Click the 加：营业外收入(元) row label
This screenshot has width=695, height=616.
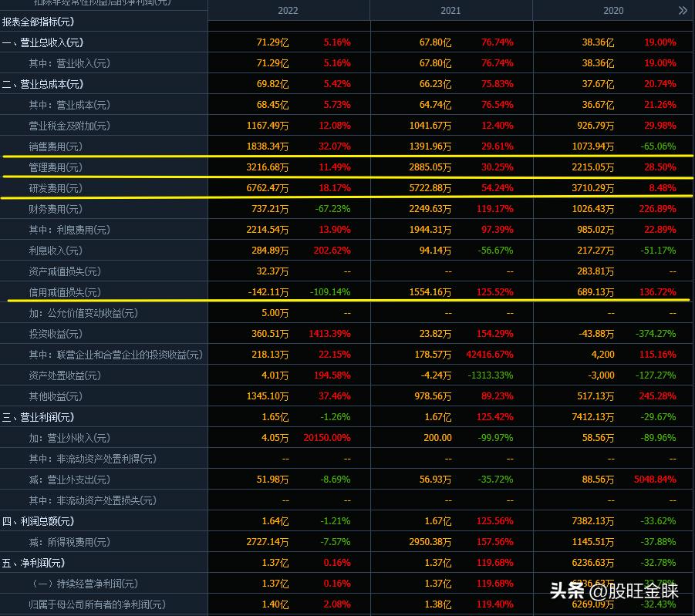(69, 438)
